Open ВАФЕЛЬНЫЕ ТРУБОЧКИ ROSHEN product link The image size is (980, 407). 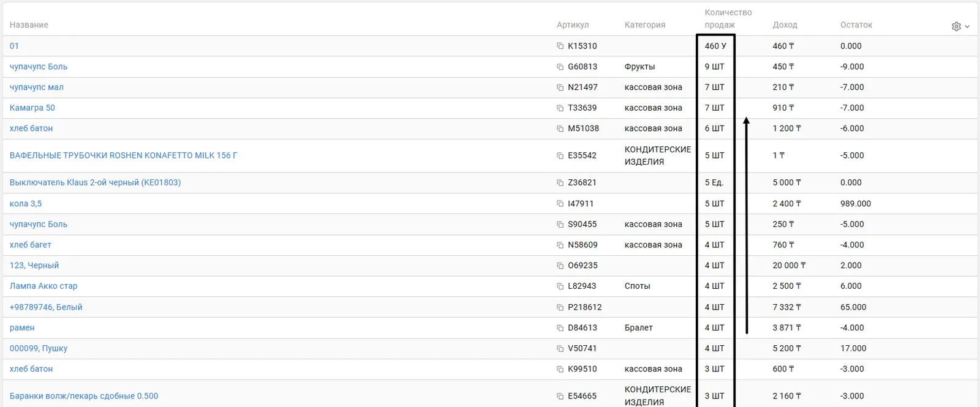tap(123, 155)
